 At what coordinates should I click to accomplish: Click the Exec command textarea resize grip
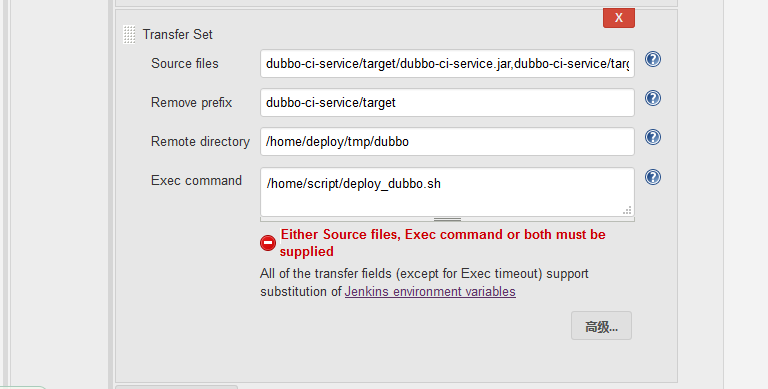627,210
